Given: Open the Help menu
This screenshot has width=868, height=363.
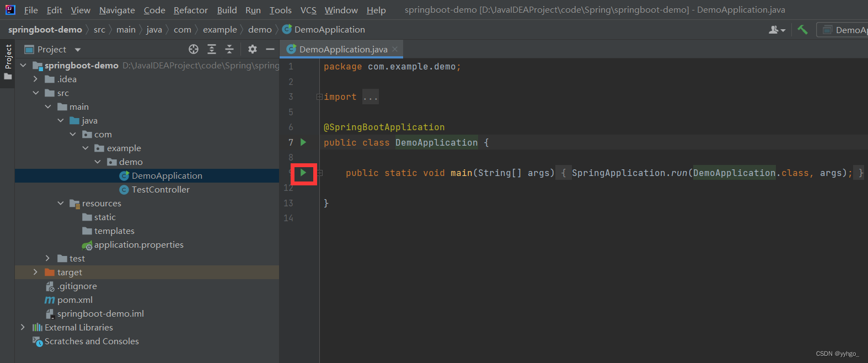Looking at the screenshot, I should pyautogui.click(x=376, y=10).
